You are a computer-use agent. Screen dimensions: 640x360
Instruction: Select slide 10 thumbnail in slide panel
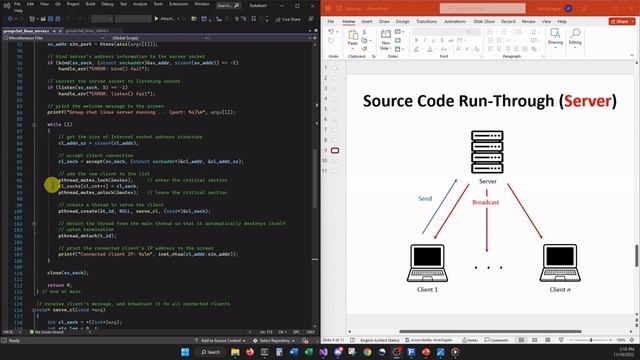pos(335,161)
